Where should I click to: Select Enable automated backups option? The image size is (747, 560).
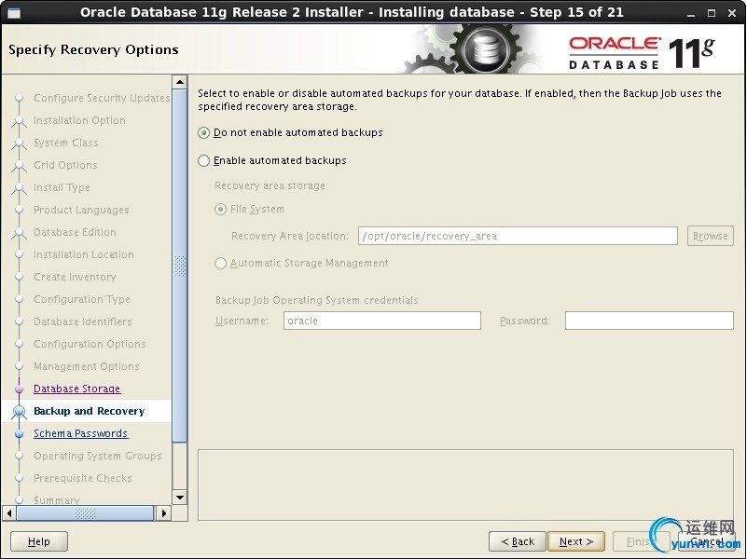(x=272, y=161)
